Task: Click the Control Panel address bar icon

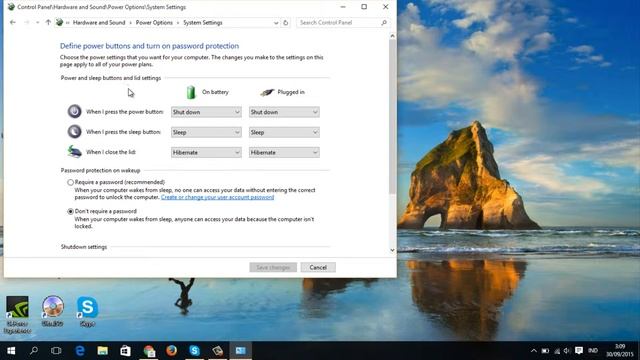Action: (60, 22)
